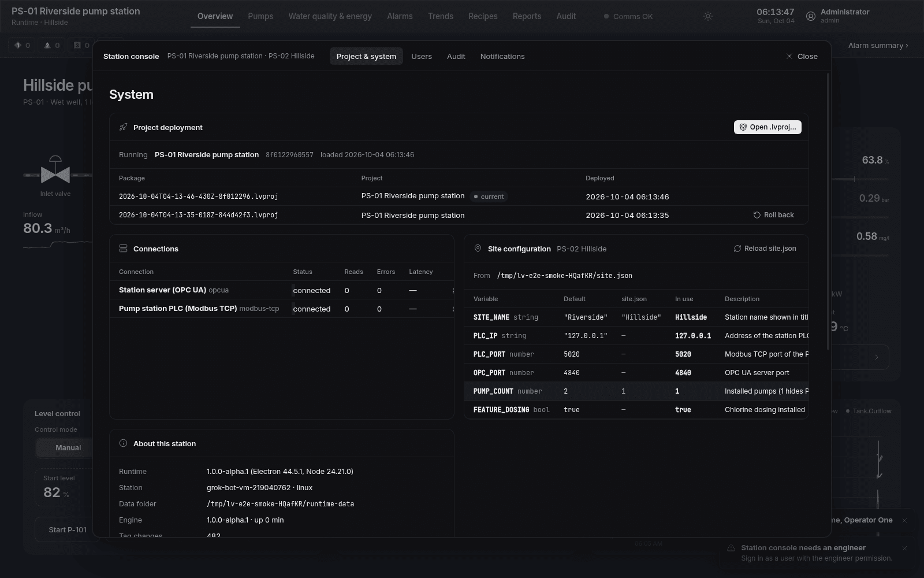Click the Administrator user avatar icon
The image size is (924, 578).
click(x=811, y=16)
